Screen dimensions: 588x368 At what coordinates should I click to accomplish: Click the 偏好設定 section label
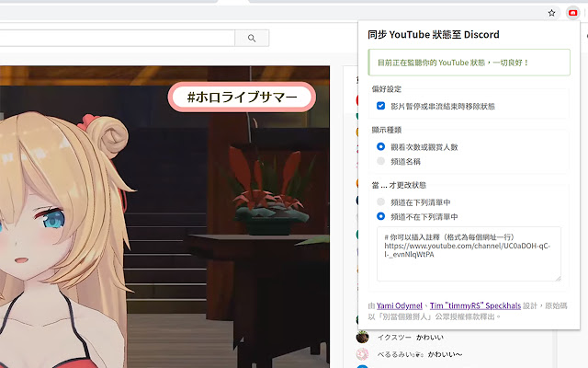[387, 89]
